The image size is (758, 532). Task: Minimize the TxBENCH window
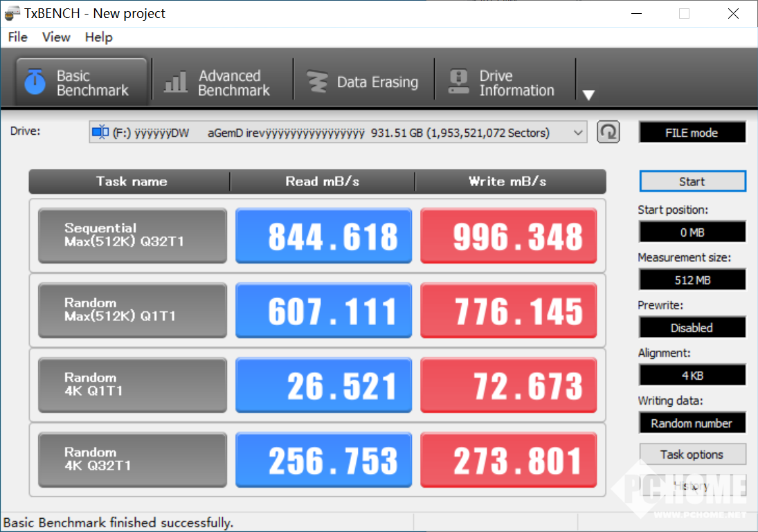click(x=637, y=14)
